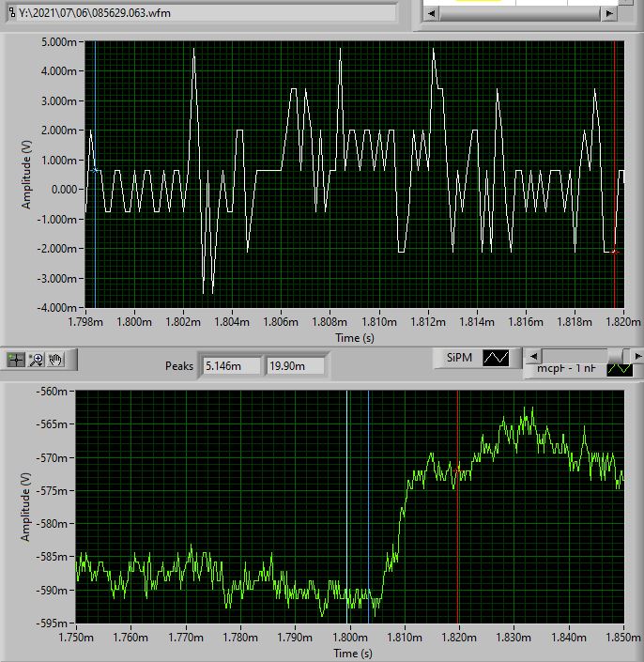644x662 pixels.
Task: Click the SiPM plot line style swatch
Action: (x=496, y=358)
